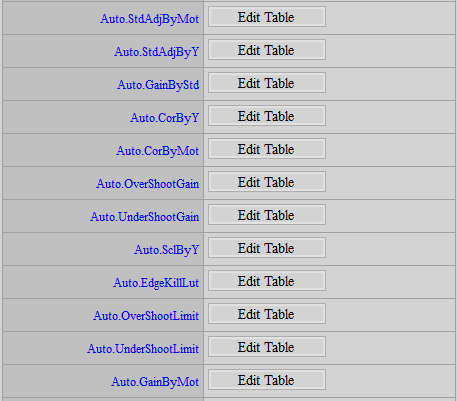
Task: Select the Auto.CorByMot link
Action: 157,151
